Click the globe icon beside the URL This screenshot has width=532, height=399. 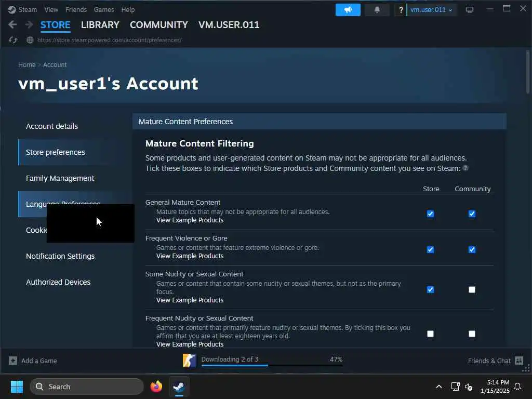[30, 40]
